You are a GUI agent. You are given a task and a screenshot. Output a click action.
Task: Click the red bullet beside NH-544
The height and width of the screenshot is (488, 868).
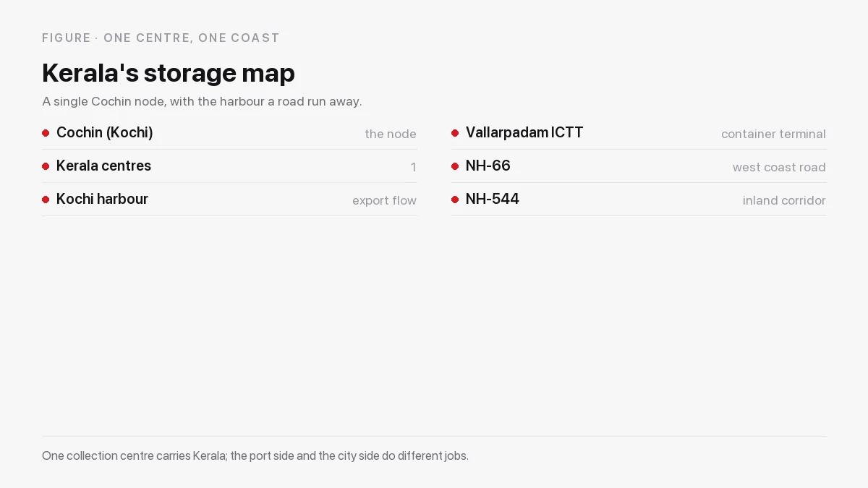coord(455,200)
